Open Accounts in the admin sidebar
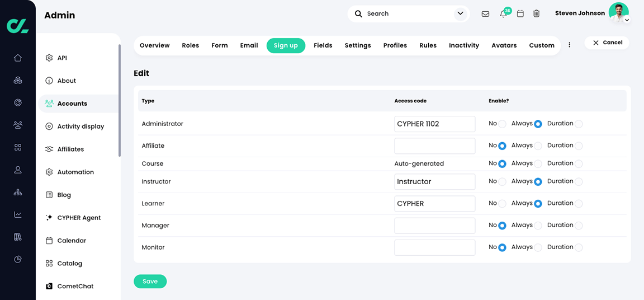The image size is (644, 300). pos(78,104)
